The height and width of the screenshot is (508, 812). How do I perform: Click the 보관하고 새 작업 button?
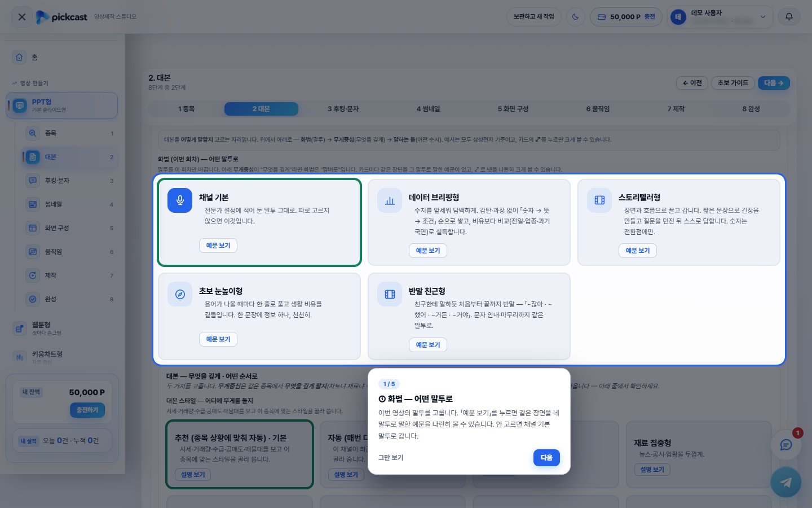(x=534, y=17)
